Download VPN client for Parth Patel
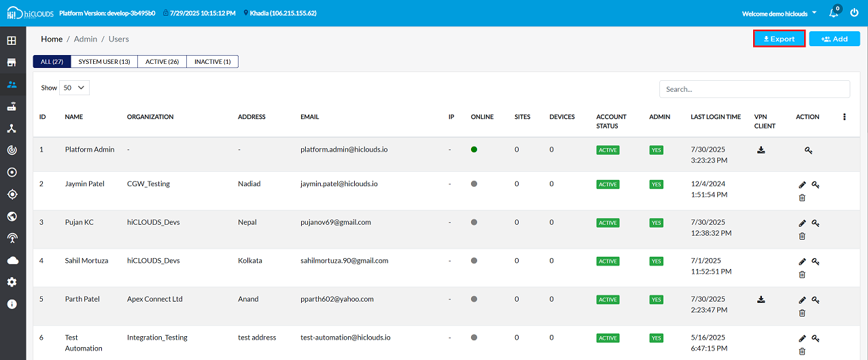Screen dimensions: 868x360 (761, 299)
